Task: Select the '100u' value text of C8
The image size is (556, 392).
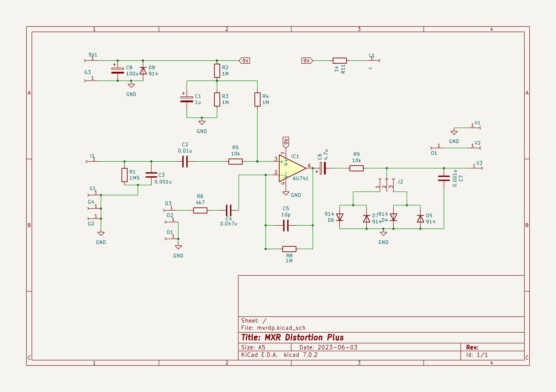Action: tap(132, 74)
